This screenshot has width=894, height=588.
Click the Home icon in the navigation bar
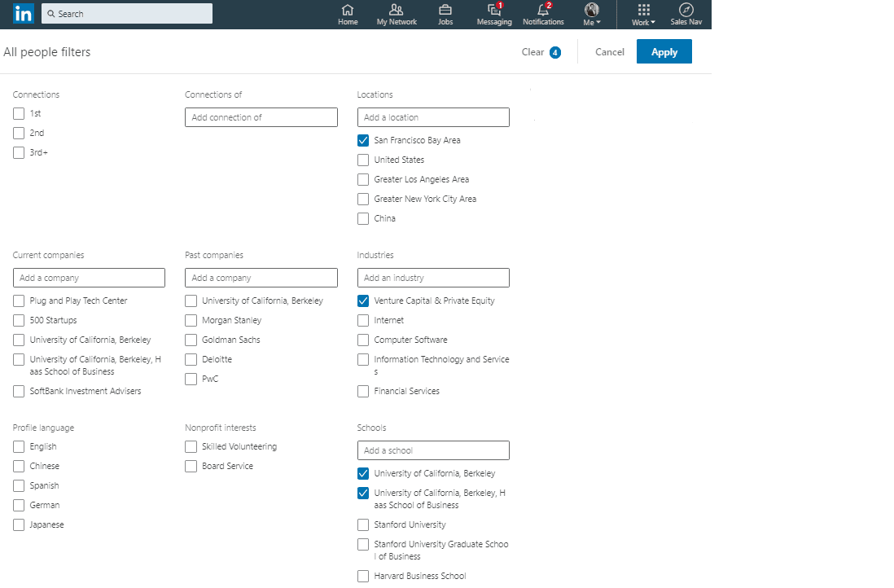pos(348,11)
